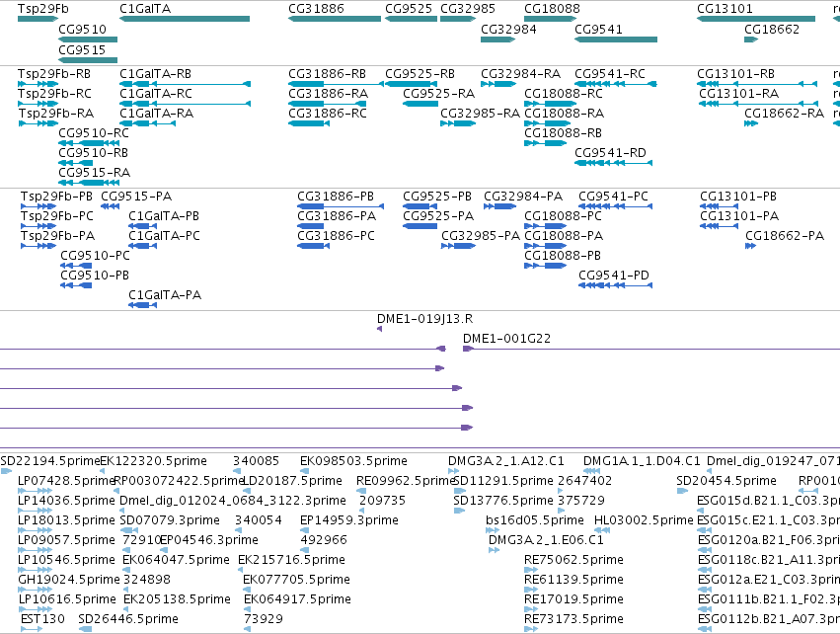Select transcript Tsp29Fb-RB
The image size is (840, 634).
click(x=54, y=73)
